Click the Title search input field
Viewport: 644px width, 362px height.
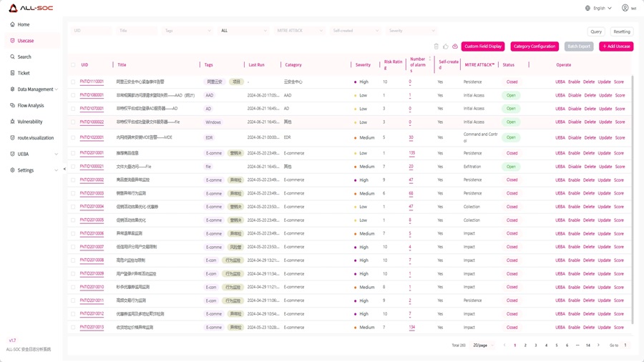tap(137, 31)
